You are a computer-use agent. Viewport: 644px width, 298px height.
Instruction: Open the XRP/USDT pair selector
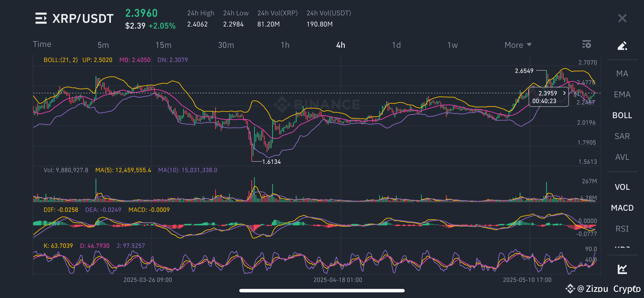click(x=83, y=19)
